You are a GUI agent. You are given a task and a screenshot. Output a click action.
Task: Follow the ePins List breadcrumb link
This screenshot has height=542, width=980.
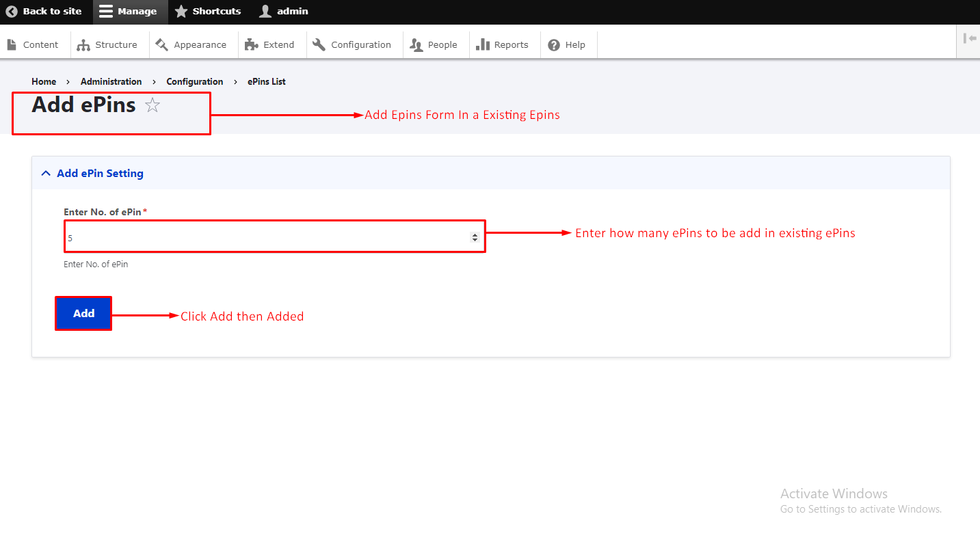click(267, 81)
